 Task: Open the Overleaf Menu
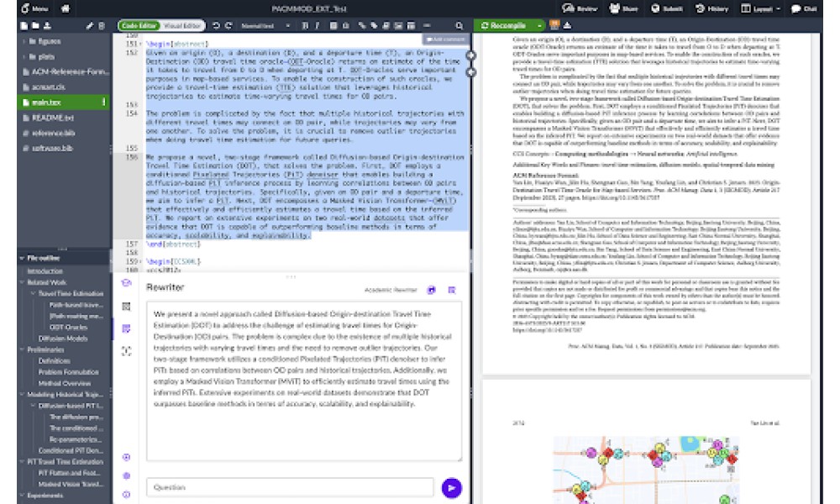34,8
